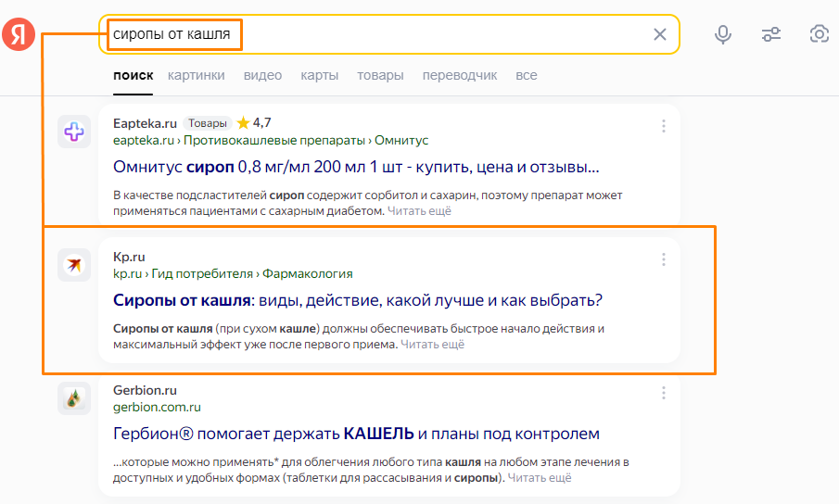Image resolution: width=839 pixels, height=504 pixels.
Task: Open the eapteka.ru breadcrumb domain
Action: tap(144, 141)
